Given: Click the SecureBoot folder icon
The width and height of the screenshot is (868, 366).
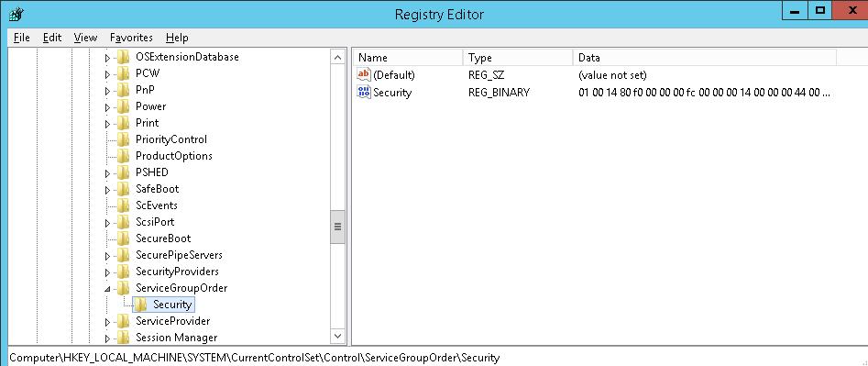Looking at the screenshot, I should (124, 238).
